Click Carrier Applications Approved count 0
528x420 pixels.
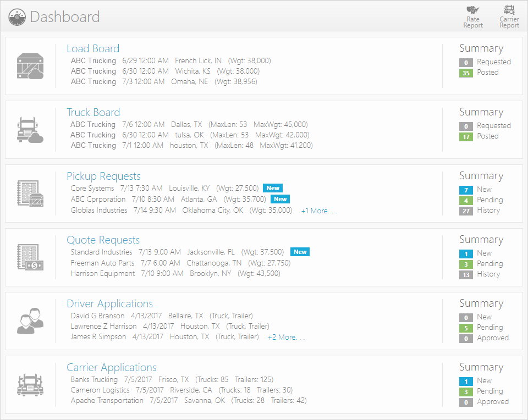(466, 402)
